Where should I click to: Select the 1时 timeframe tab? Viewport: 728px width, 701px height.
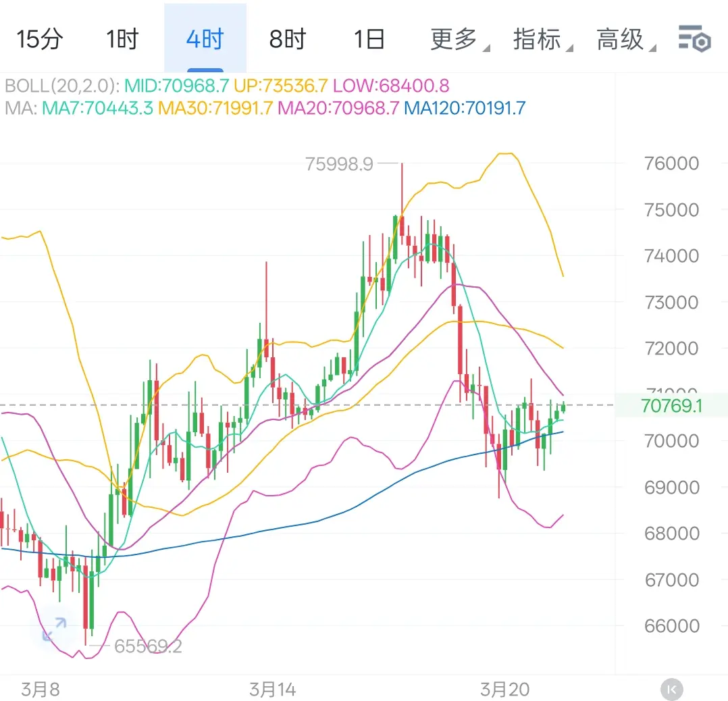pyautogui.click(x=123, y=39)
